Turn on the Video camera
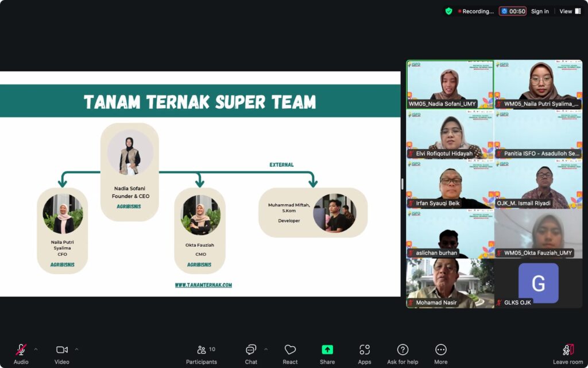The image size is (588, 368). pos(62,354)
